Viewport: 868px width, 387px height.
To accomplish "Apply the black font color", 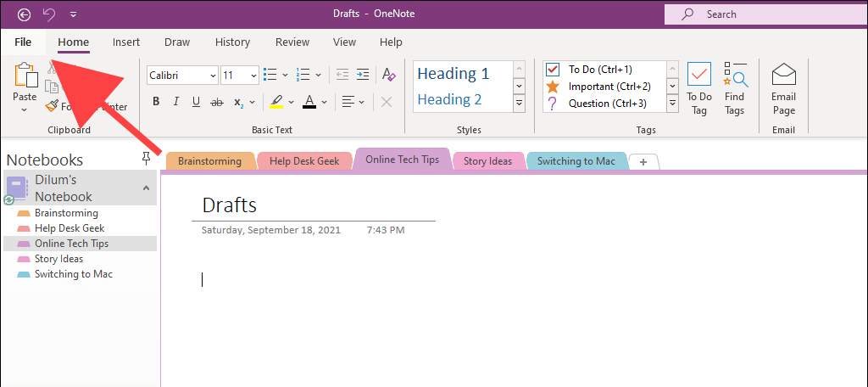I will [309, 102].
